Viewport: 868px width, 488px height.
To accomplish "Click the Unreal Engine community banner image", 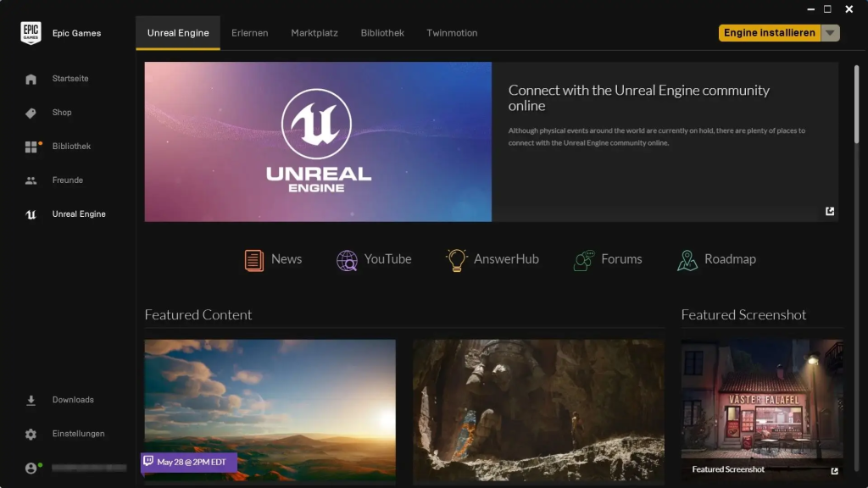I will point(318,141).
